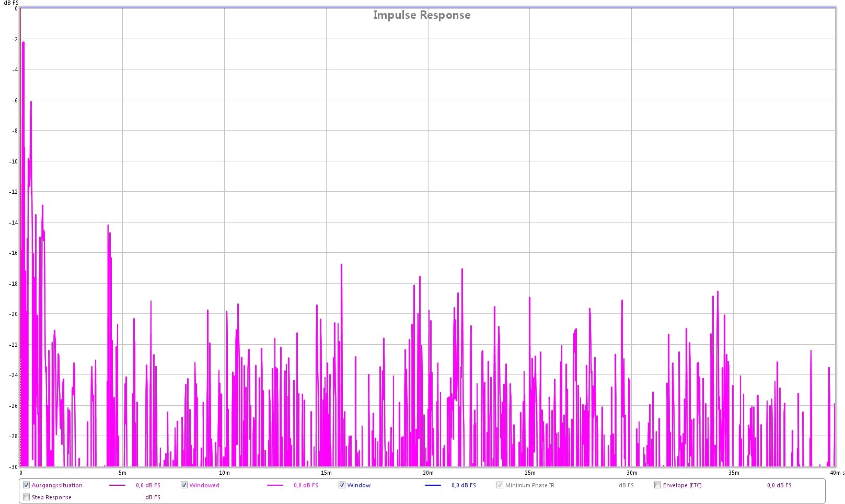
Task: Select the Step Response legend label
Action: tap(52, 497)
